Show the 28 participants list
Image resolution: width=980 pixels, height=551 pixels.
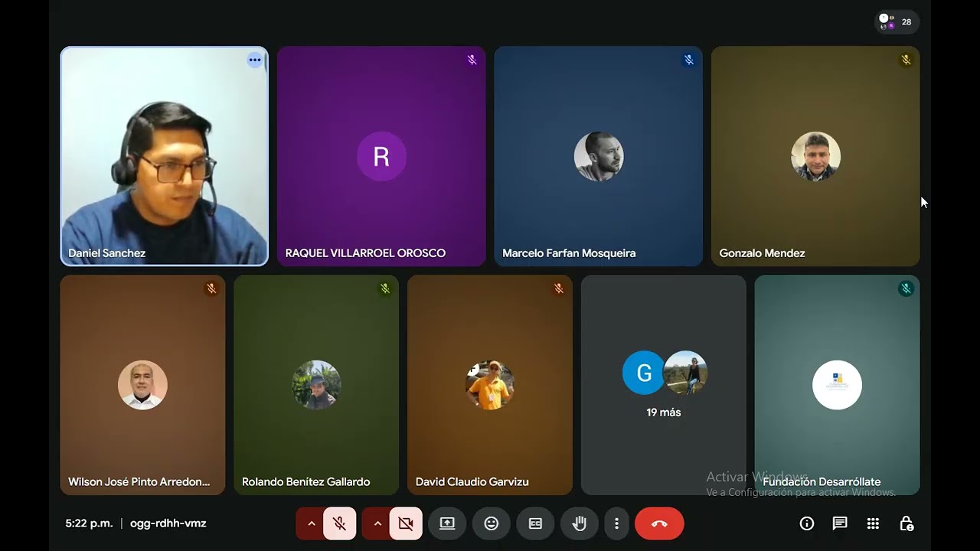897,21
